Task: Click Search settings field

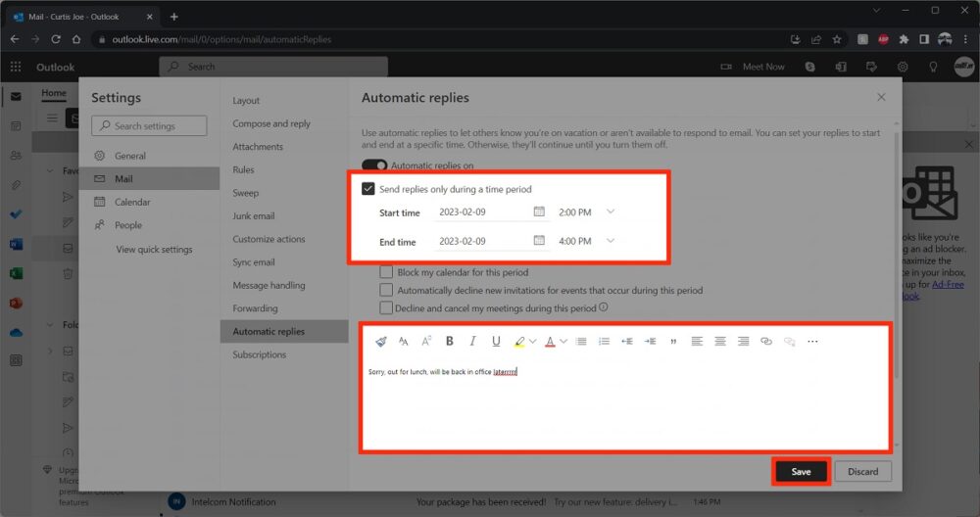Action: point(149,125)
